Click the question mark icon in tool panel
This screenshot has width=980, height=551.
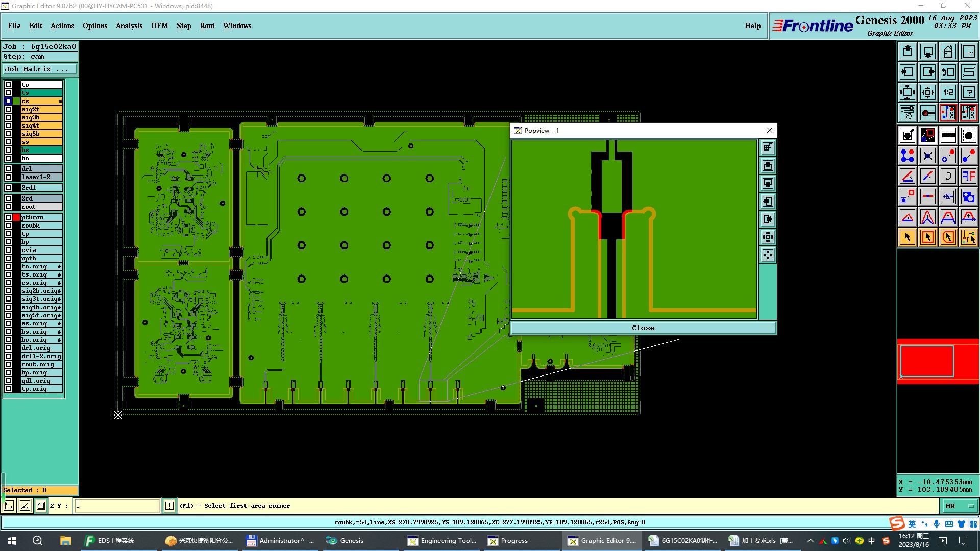click(968, 92)
